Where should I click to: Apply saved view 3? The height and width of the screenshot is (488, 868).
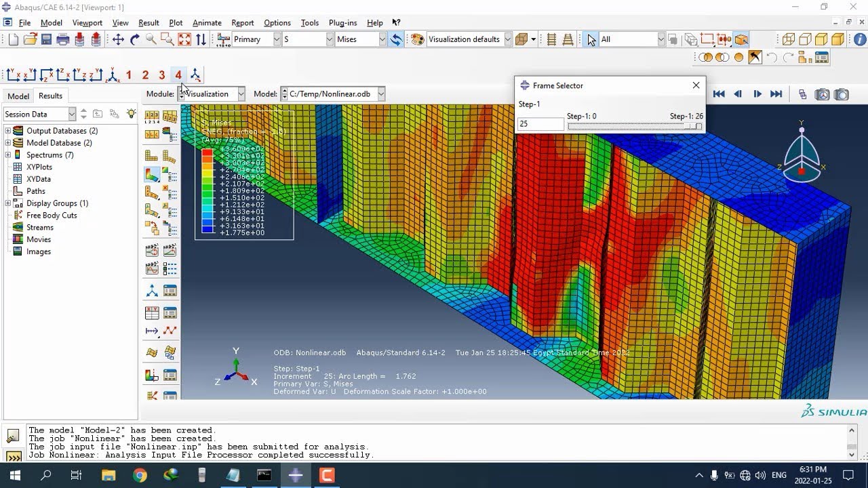click(161, 75)
